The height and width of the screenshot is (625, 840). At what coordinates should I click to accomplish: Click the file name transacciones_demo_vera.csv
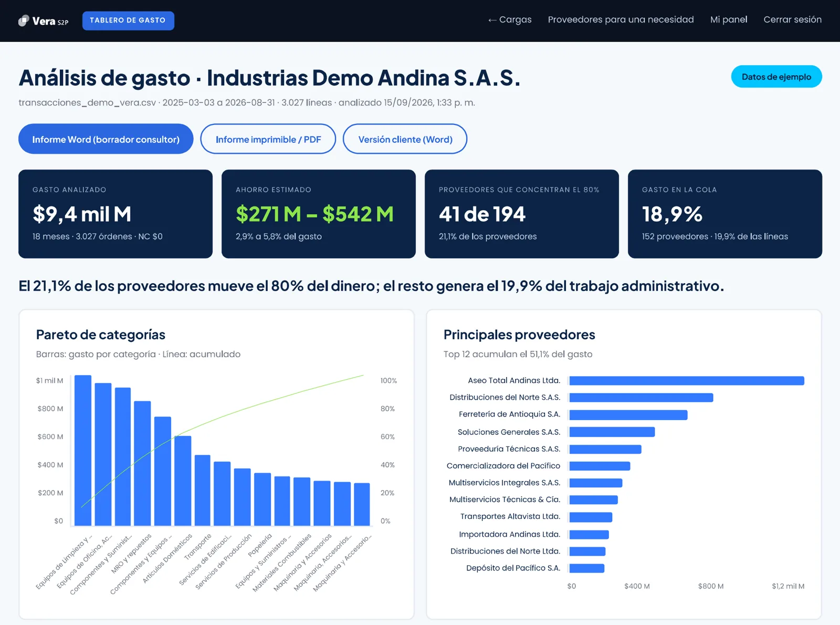(x=87, y=102)
